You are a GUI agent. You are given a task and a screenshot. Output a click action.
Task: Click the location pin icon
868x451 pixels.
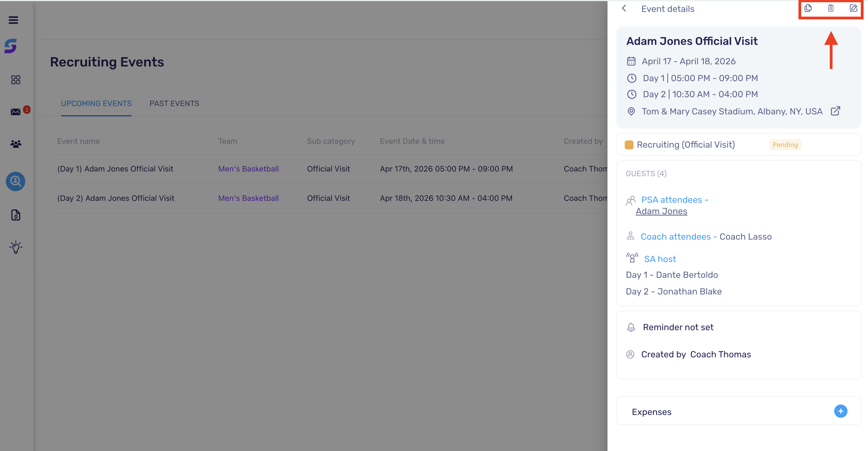coord(631,111)
